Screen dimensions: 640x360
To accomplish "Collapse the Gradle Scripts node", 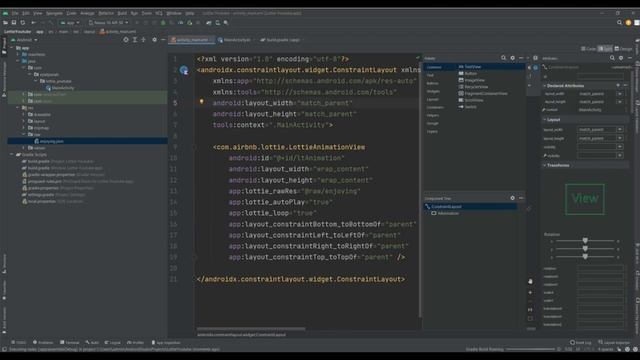I will tap(12, 155).
